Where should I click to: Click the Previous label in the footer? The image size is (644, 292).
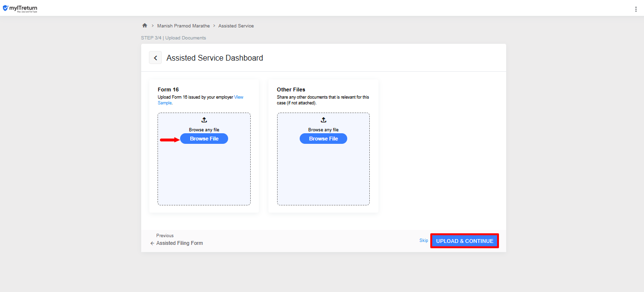[165, 236]
